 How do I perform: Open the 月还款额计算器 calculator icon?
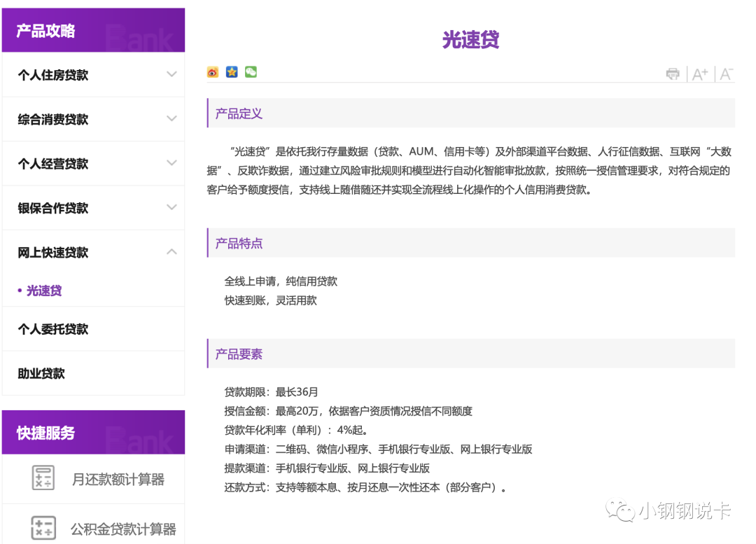tap(43, 477)
